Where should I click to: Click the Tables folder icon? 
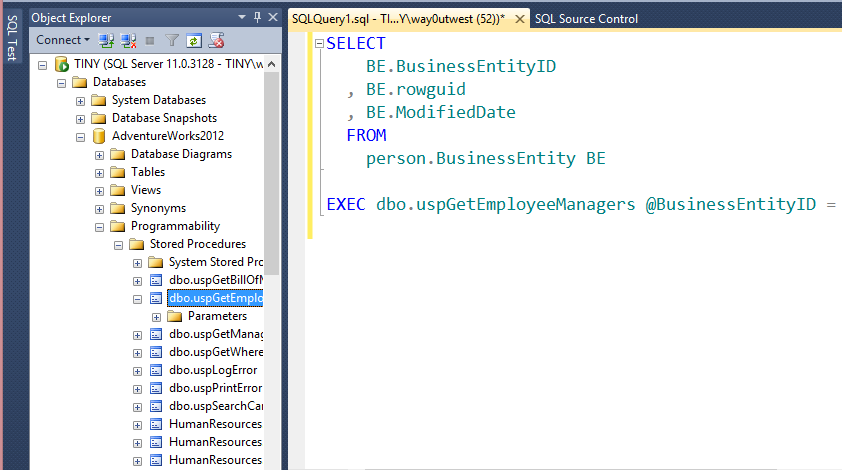(118, 172)
